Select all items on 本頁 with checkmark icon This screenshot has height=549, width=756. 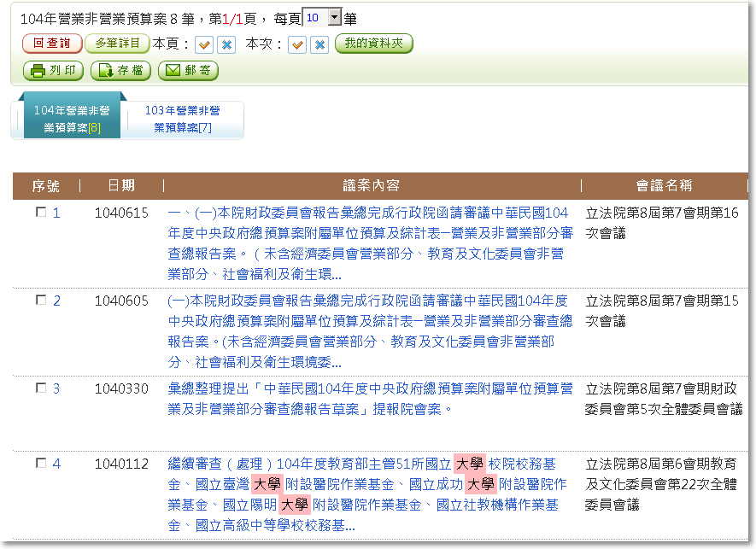(x=204, y=44)
